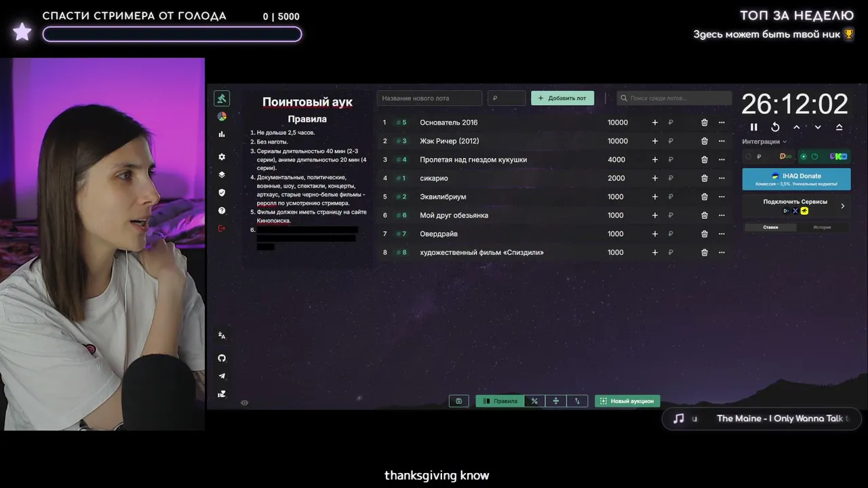The width and height of the screenshot is (868, 488).
Task: Click the new lot name field
Action: (x=429, y=98)
